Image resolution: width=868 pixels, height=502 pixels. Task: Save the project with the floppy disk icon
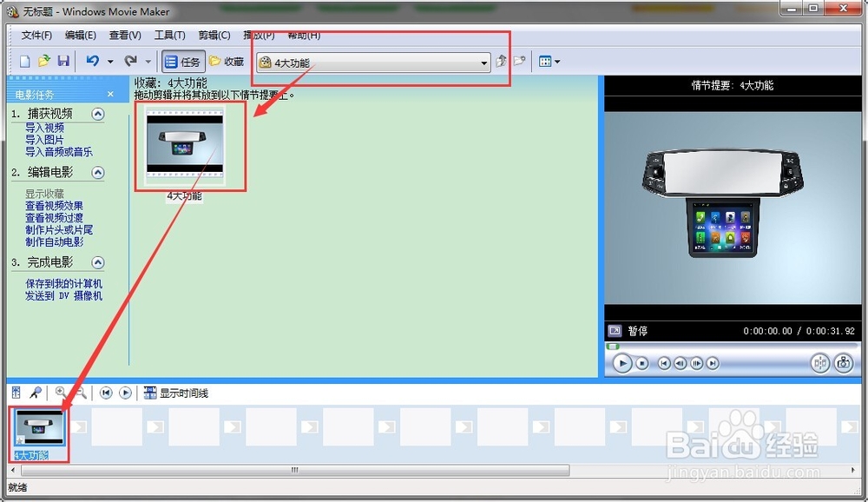[x=63, y=61]
